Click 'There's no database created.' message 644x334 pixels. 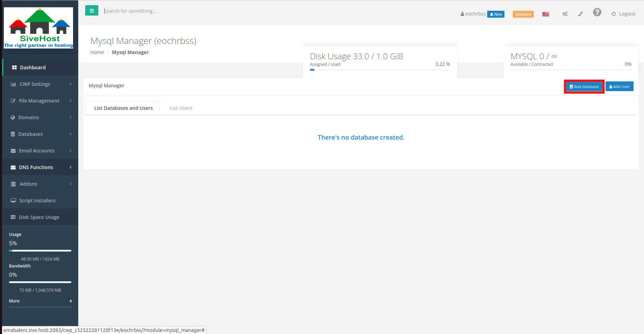click(361, 138)
